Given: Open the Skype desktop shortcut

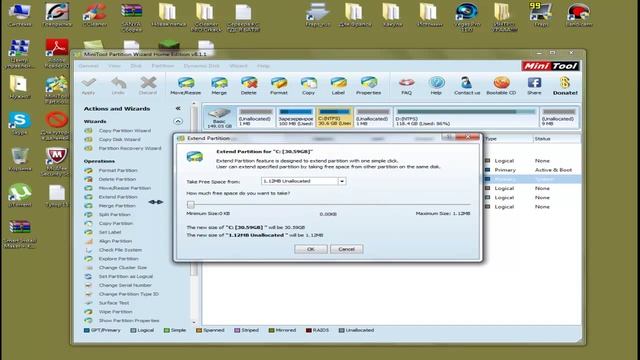Looking at the screenshot, I should [19, 124].
